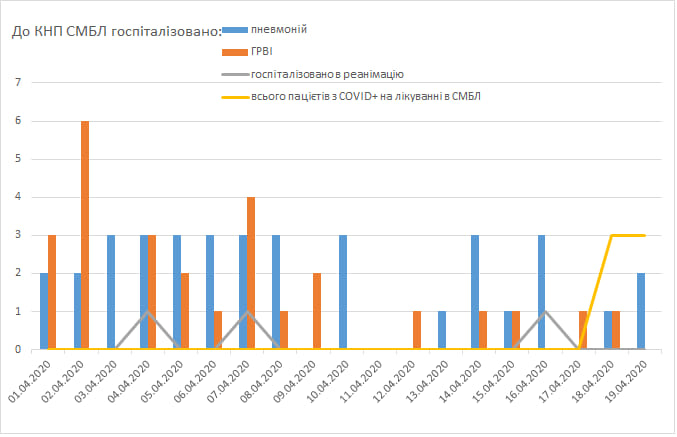Select the пневмоній legend label
This screenshot has width=677, height=437.
278,30
